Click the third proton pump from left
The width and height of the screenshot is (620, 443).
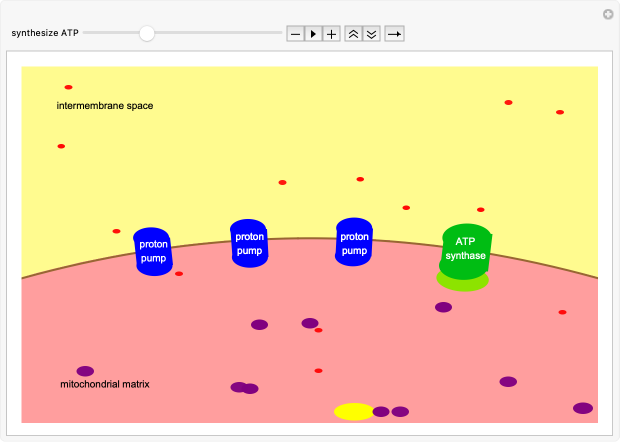[354, 242]
